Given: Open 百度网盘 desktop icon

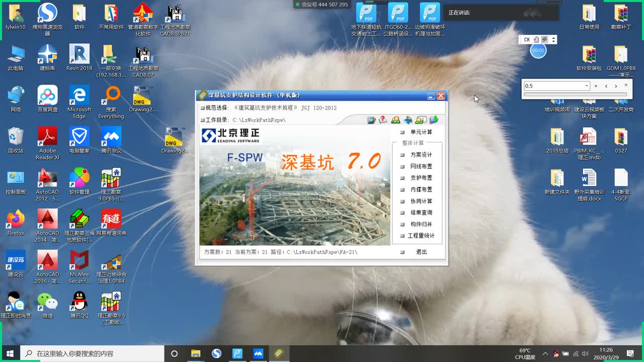Looking at the screenshot, I should [x=48, y=99].
